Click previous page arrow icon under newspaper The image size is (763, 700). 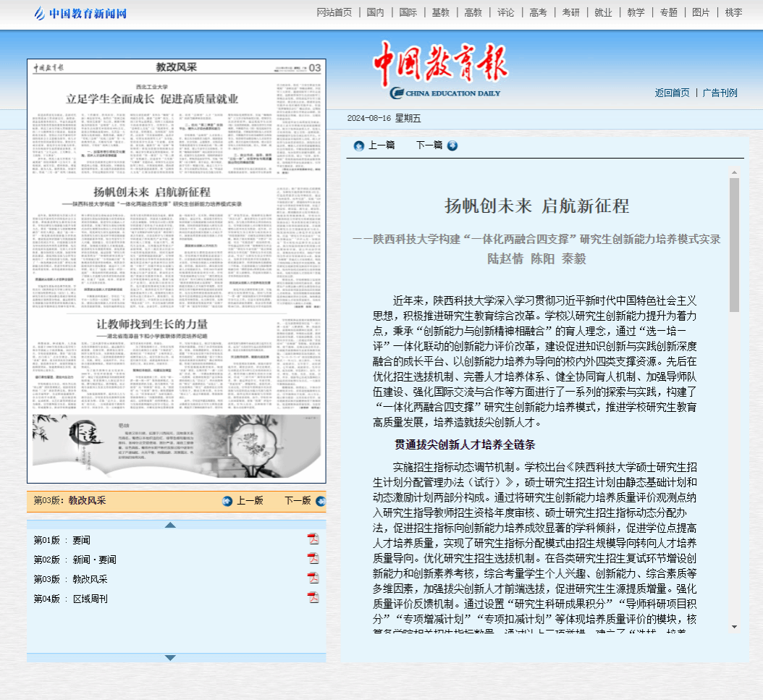227,501
